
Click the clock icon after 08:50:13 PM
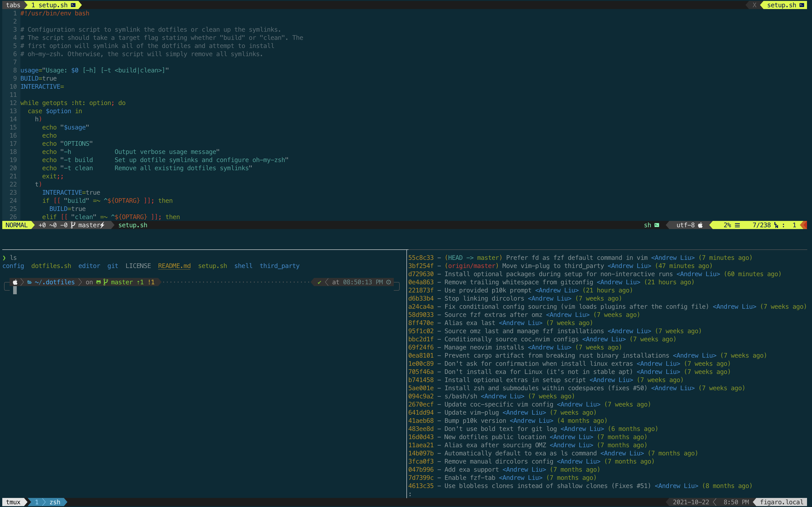(x=389, y=282)
